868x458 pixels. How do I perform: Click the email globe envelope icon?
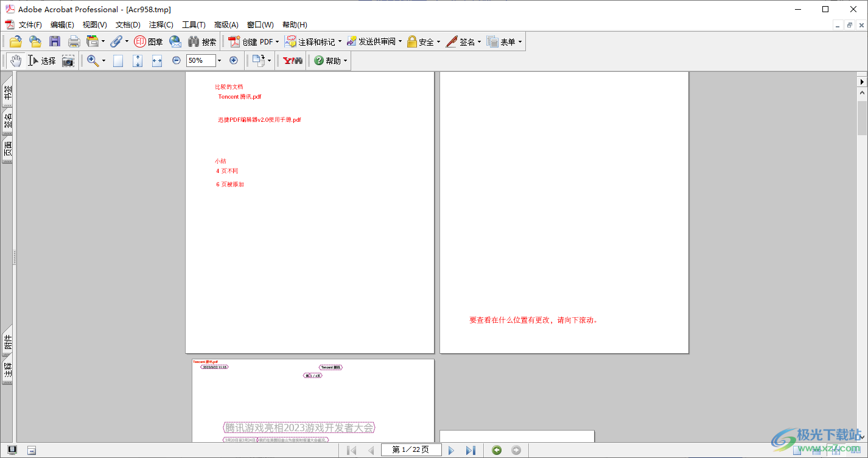[175, 41]
